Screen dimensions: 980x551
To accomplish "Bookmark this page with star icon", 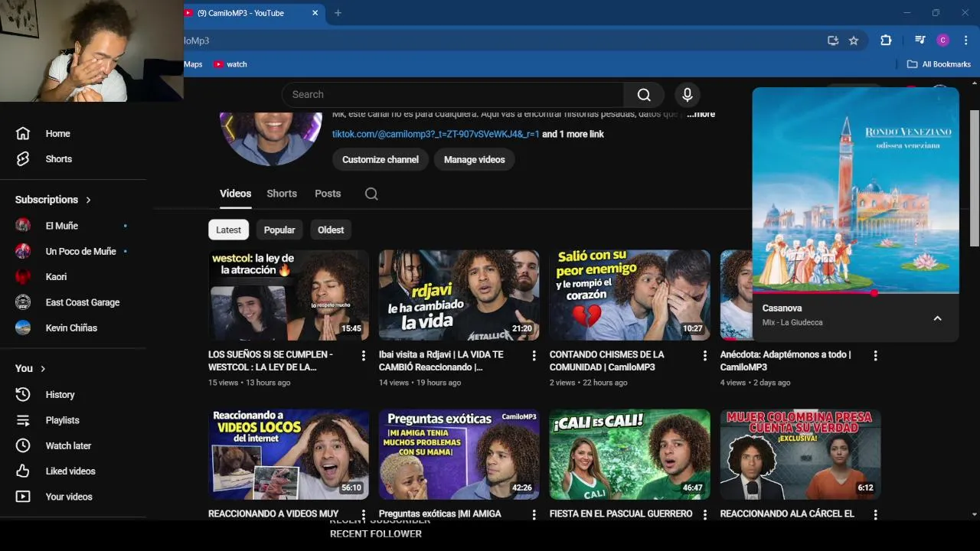I will pyautogui.click(x=854, y=41).
